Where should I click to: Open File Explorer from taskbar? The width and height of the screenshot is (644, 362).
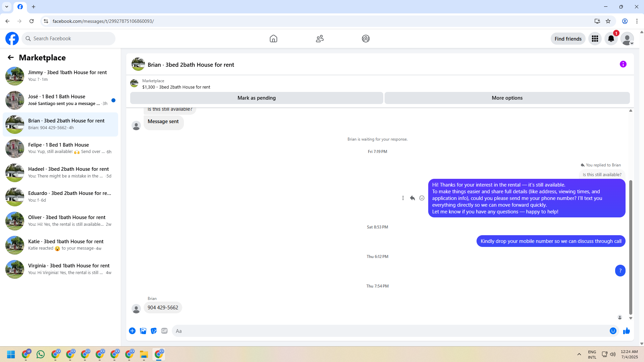click(144, 354)
